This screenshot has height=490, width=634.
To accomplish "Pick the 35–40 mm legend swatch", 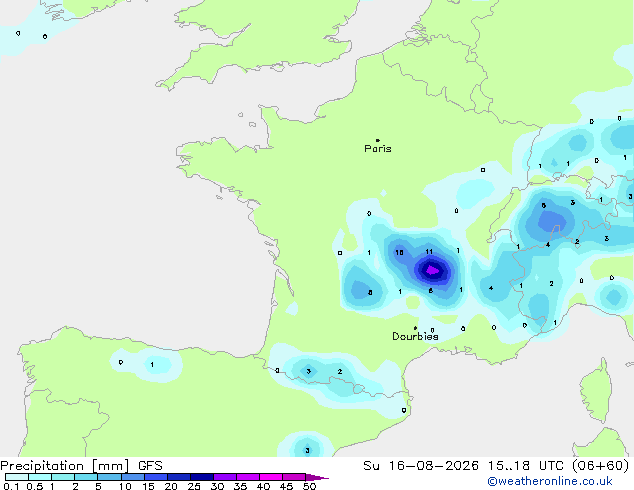I will [x=248, y=477].
